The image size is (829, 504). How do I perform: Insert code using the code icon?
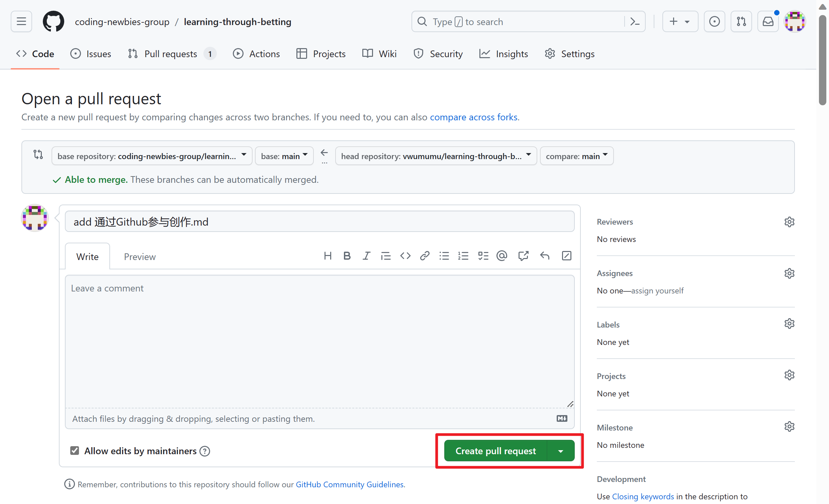click(x=405, y=256)
